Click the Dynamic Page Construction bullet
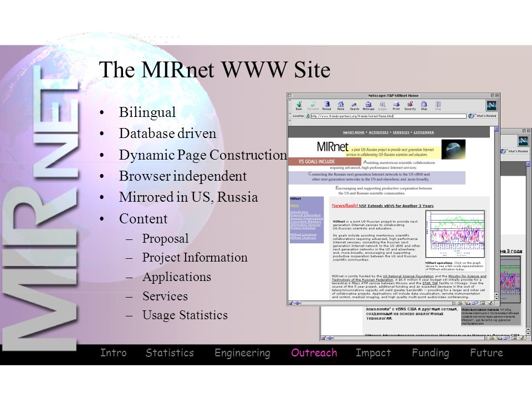Image resolution: width=532 pixels, height=399 pixels. 203,155
